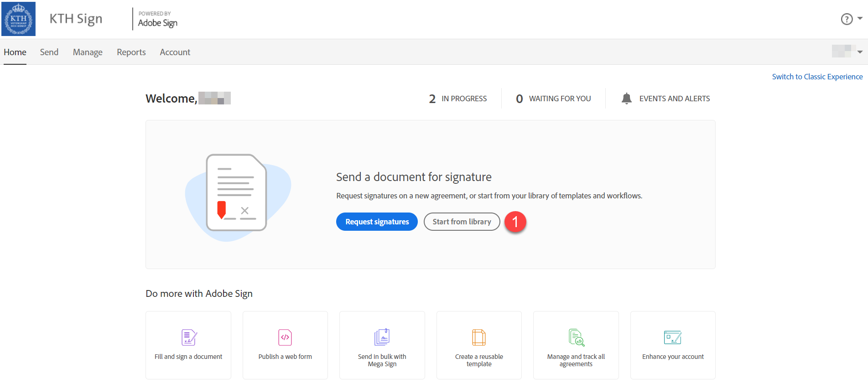Click the KTH Sign title text
This screenshot has height=389, width=868.
[x=76, y=19]
